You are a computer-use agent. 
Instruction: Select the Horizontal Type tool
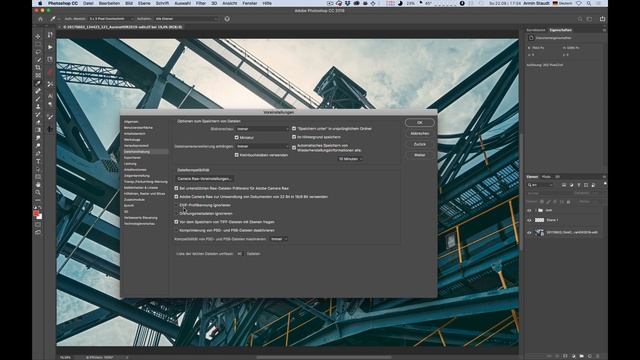click(x=38, y=161)
